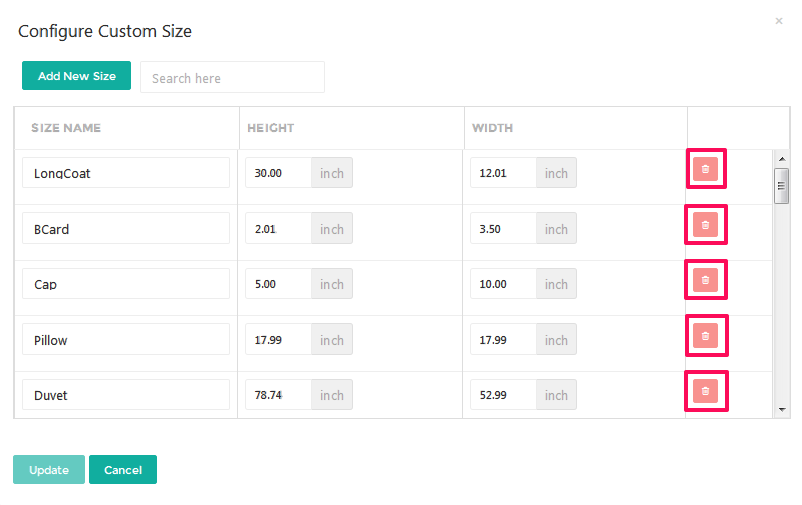
Task: Delete the Cap size row
Action: tap(705, 280)
